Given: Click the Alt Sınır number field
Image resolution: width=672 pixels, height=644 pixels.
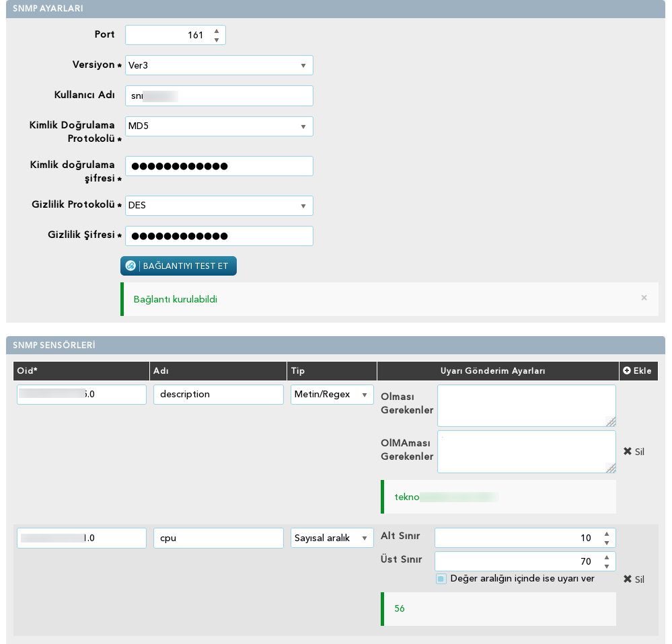Looking at the screenshot, I should point(525,538).
